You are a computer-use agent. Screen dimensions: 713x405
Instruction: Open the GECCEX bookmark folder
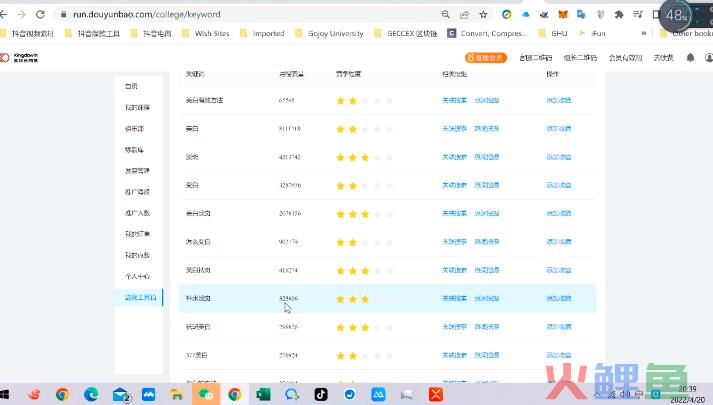[x=406, y=33]
